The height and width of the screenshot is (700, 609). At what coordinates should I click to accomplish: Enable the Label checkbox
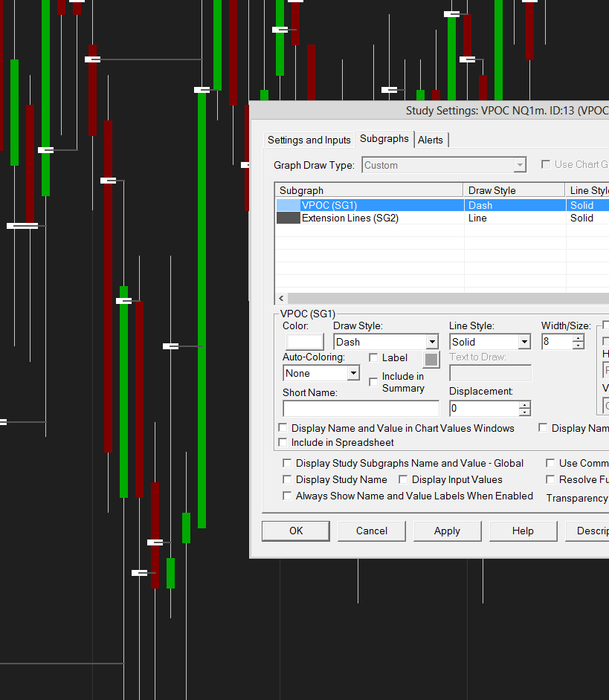(374, 358)
